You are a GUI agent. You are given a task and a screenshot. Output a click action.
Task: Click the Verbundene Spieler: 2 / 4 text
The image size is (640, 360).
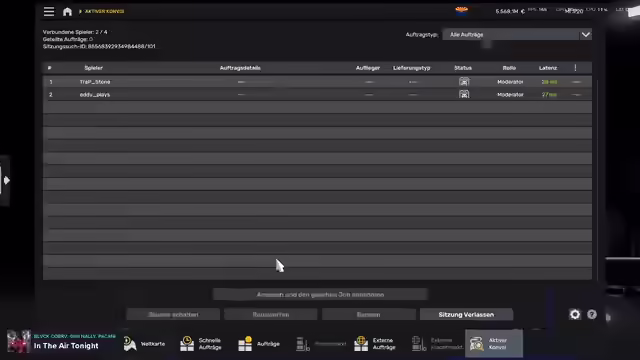point(75,32)
